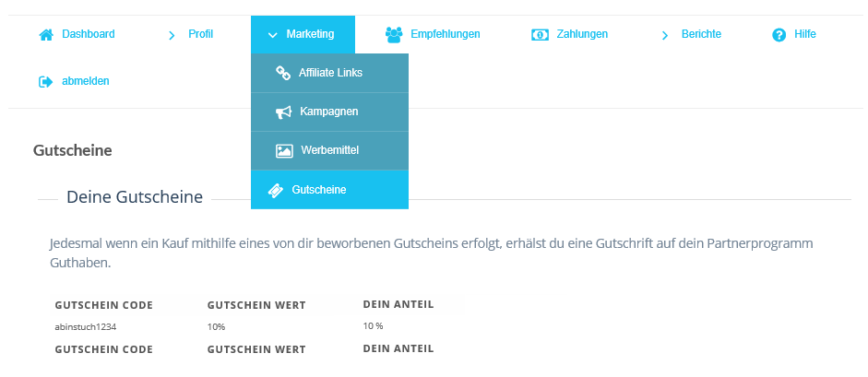Expand the Berichte menu chevron
The height and width of the screenshot is (377, 868).
point(665,35)
